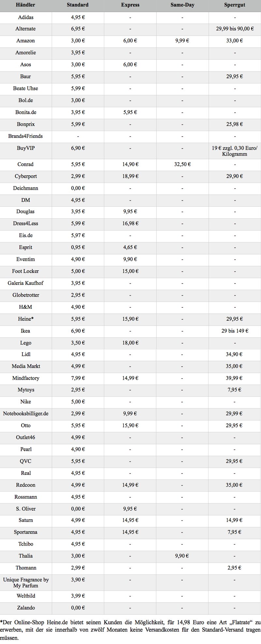Click the Händler column header
This screenshot has width=261, height=644.
click(25, 5)
